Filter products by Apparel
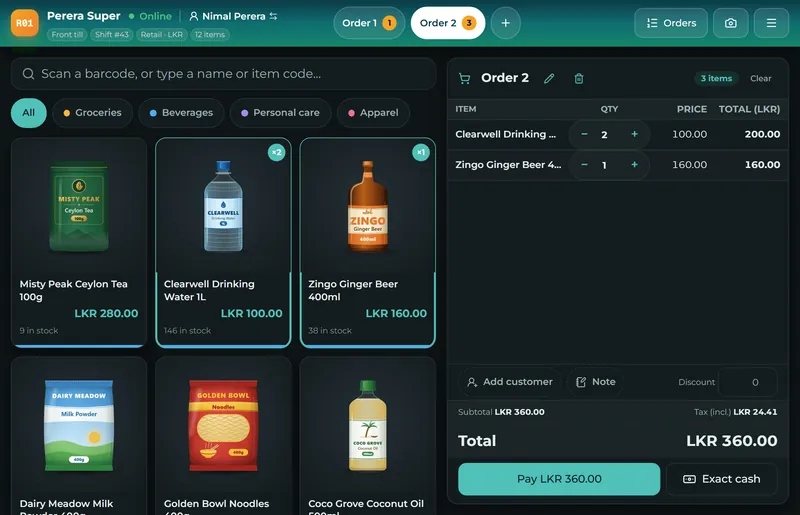 pyautogui.click(x=373, y=113)
